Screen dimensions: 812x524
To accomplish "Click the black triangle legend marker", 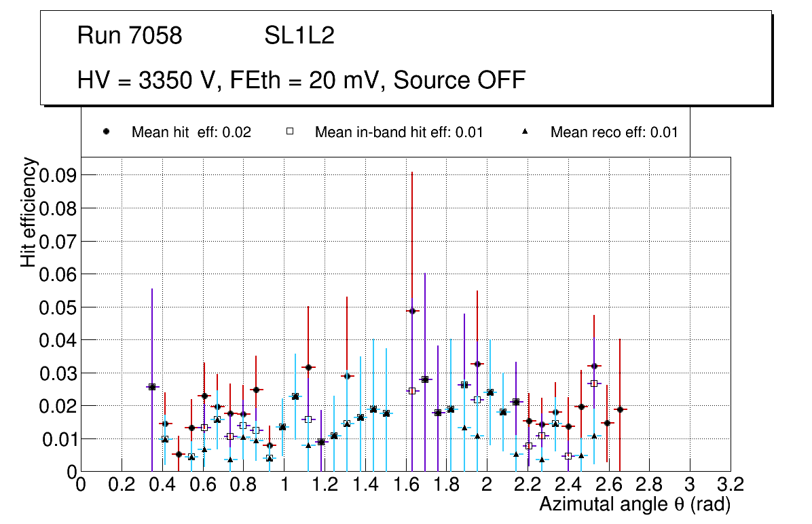I will [x=525, y=132].
